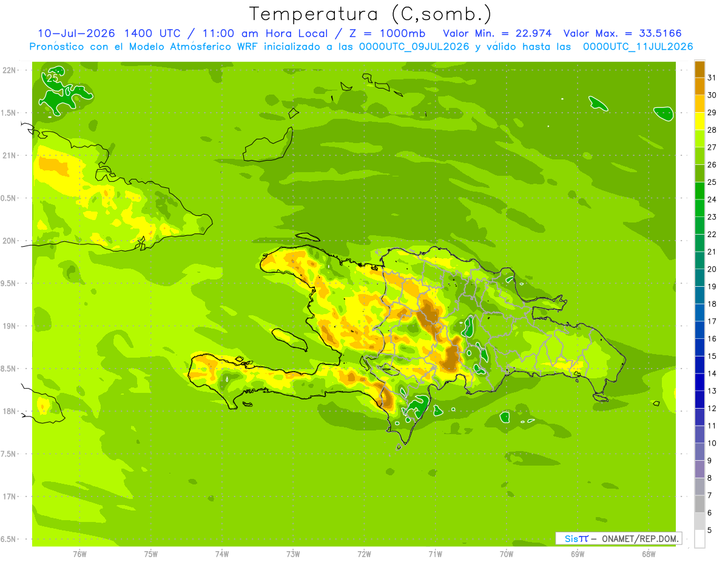The width and height of the screenshot is (728, 562).
Task: Click the "0000UTC_11JUL2026" valid-until time
Action: (638, 47)
